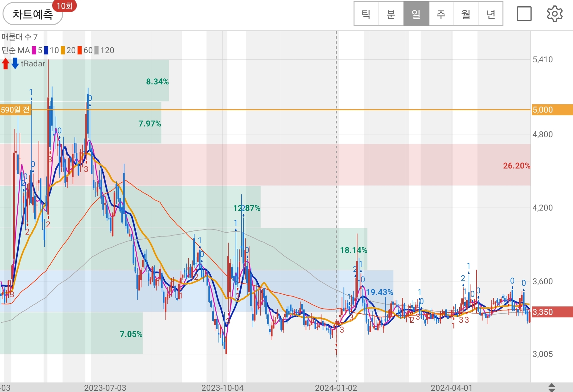573x392 pixels.
Task: Click the 7.05% volume profile label
Action: (x=131, y=334)
